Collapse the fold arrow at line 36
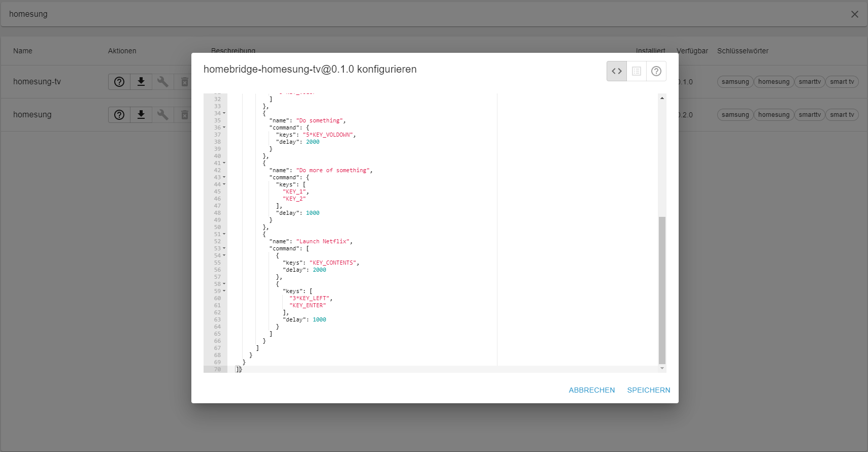868x452 pixels. (x=224, y=127)
